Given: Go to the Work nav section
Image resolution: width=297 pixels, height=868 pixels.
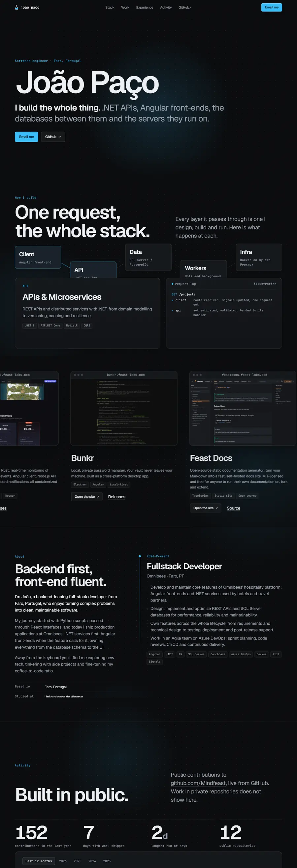Looking at the screenshot, I should coord(125,7).
